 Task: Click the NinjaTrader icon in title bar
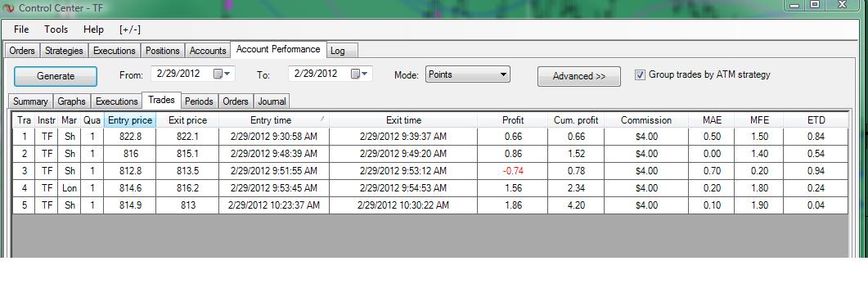pos(8,7)
